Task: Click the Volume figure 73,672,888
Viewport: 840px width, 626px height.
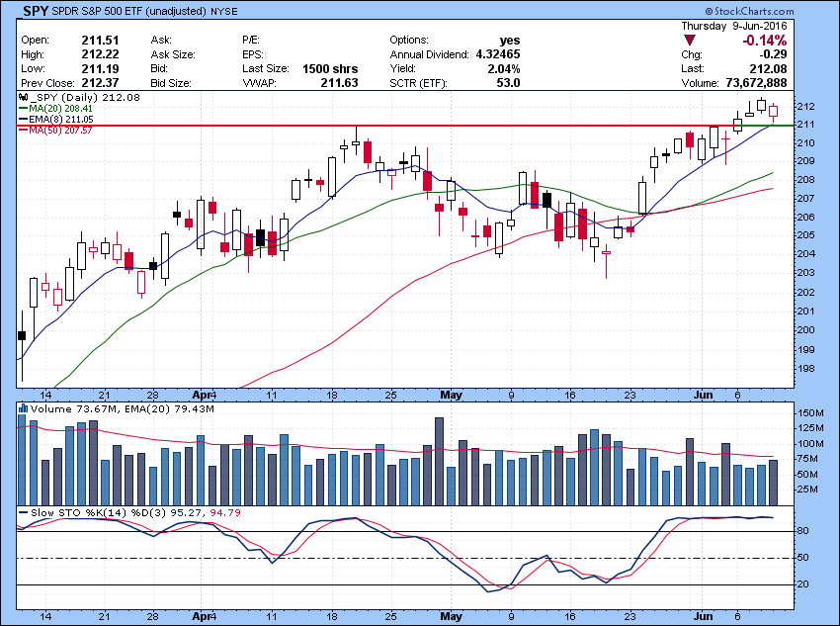Action: click(756, 83)
